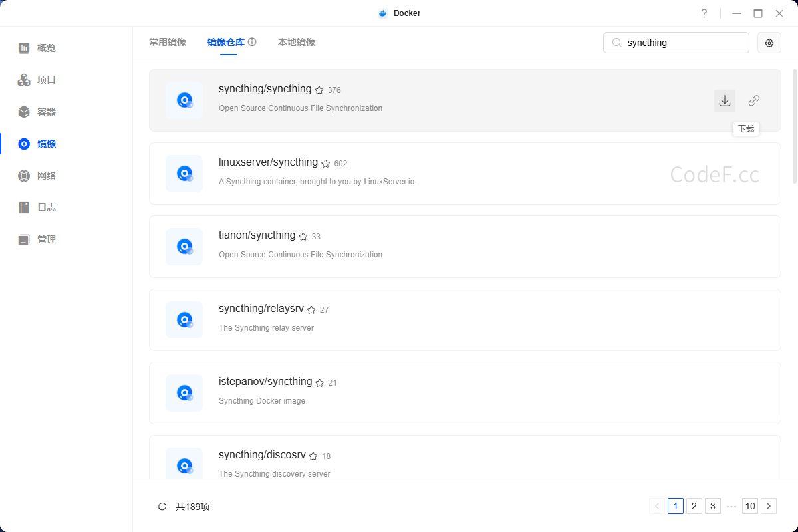The image size is (798, 532).
Task: Maximize the Docker window
Action: (758, 13)
